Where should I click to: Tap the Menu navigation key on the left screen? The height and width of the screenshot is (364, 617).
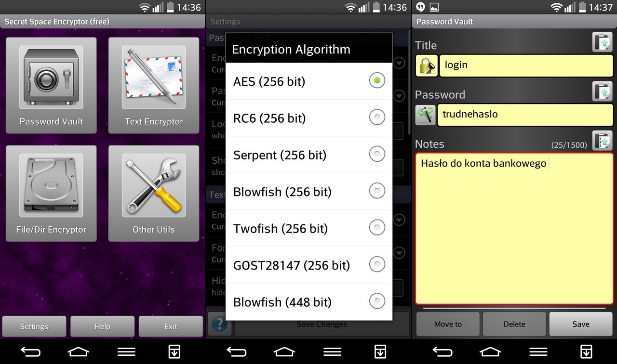click(126, 352)
